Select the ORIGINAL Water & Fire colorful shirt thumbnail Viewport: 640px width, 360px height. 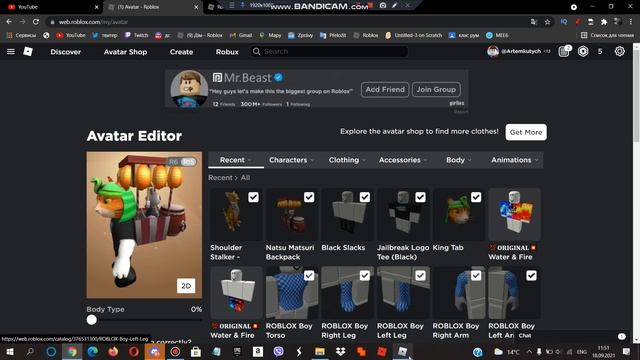coord(514,214)
